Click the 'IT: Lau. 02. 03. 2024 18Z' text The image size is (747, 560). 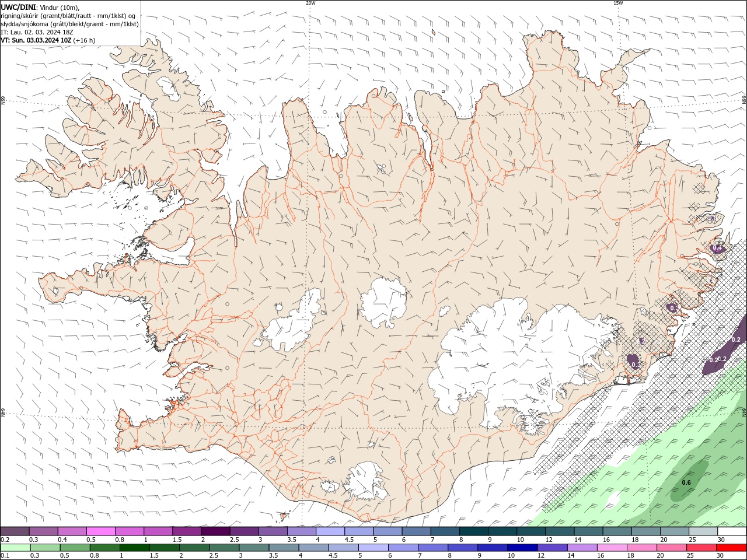pyautogui.click(x=37, y=32)
